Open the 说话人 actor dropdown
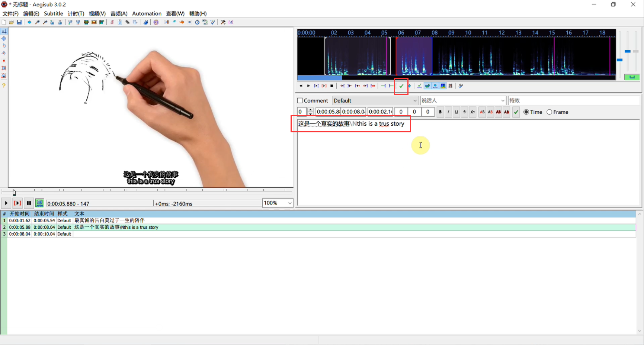 [463, 101]
